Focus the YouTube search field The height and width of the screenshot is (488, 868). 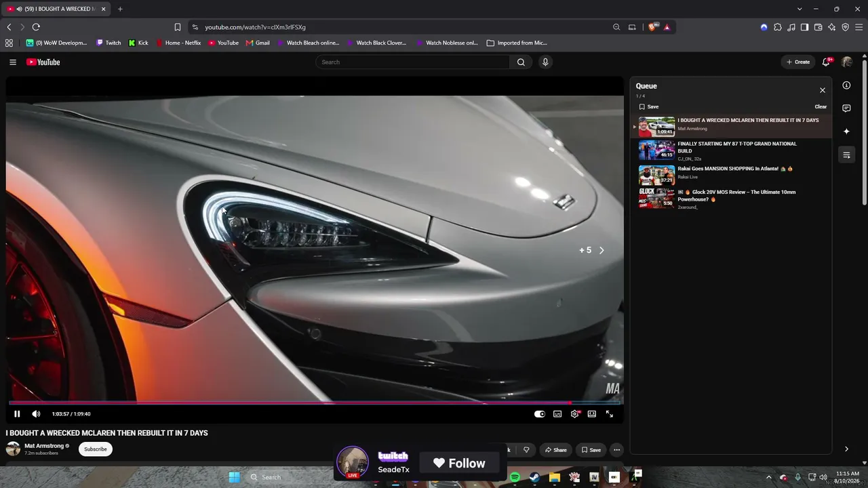413,62
